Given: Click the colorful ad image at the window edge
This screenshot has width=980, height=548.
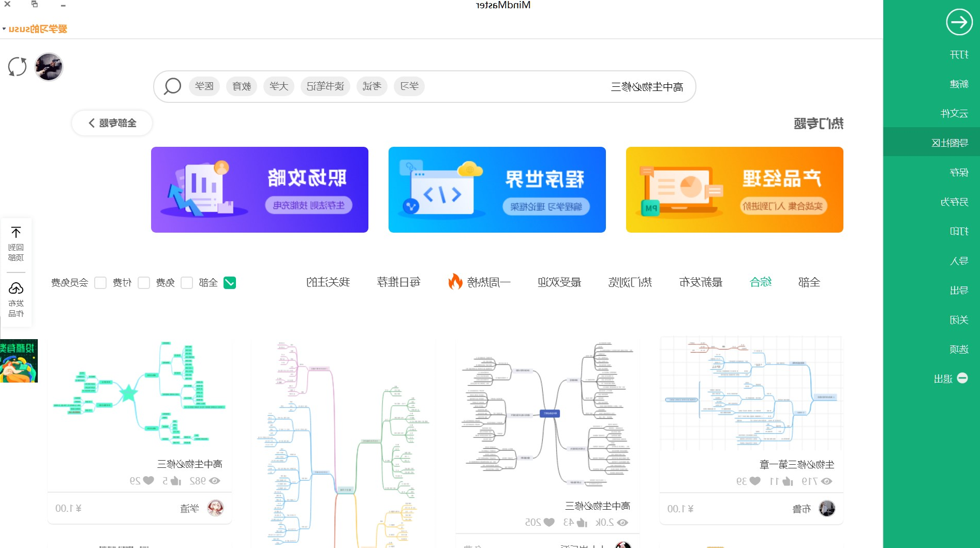Looking at the screenshot, I should [19, 361].
